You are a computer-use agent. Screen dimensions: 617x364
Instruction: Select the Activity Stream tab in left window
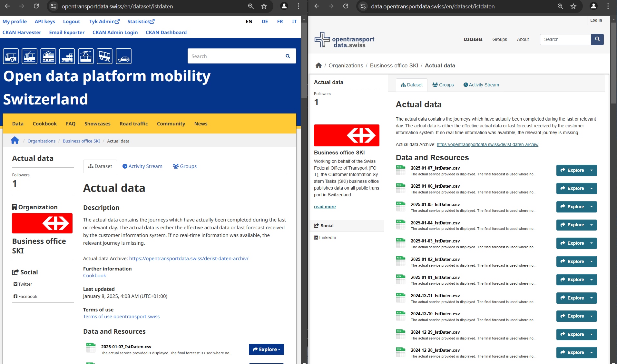click(142, 166)
